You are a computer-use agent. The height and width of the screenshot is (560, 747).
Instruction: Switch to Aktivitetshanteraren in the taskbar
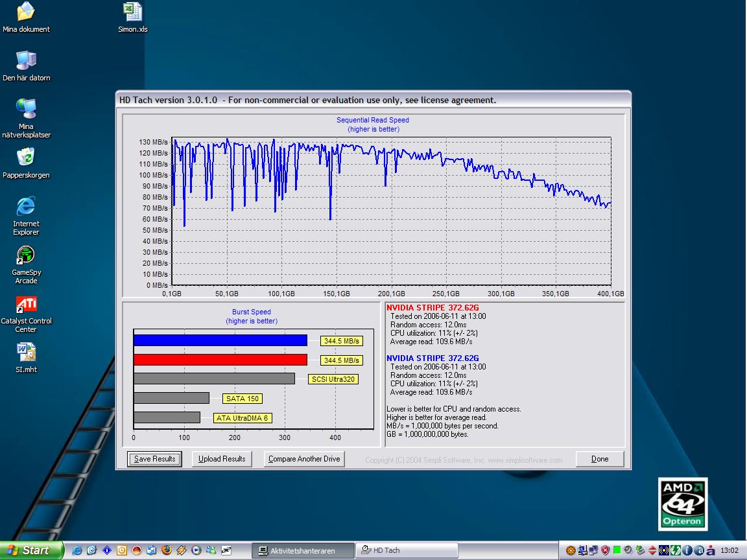pos(303,551)
